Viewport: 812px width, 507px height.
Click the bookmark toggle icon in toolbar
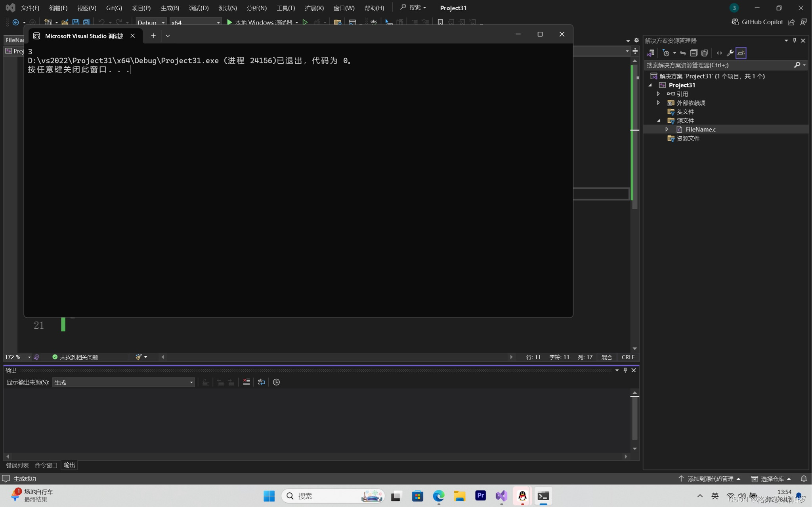(440, 22)
